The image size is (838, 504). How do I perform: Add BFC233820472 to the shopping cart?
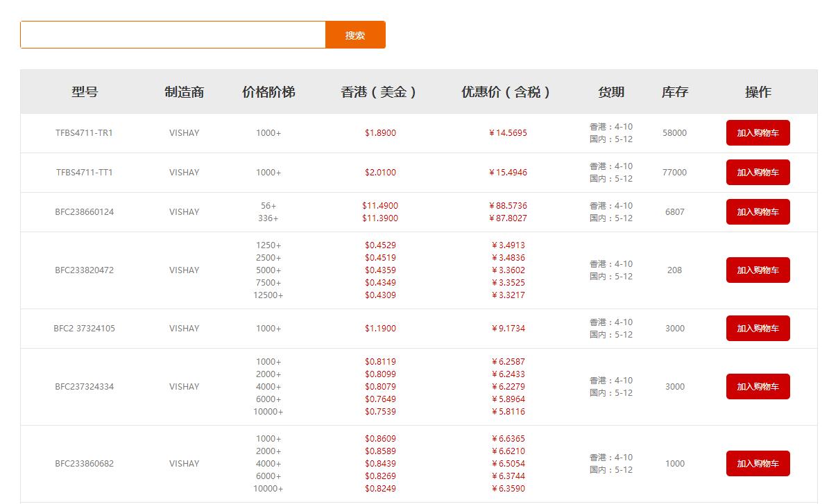click(x=758, y=270)
